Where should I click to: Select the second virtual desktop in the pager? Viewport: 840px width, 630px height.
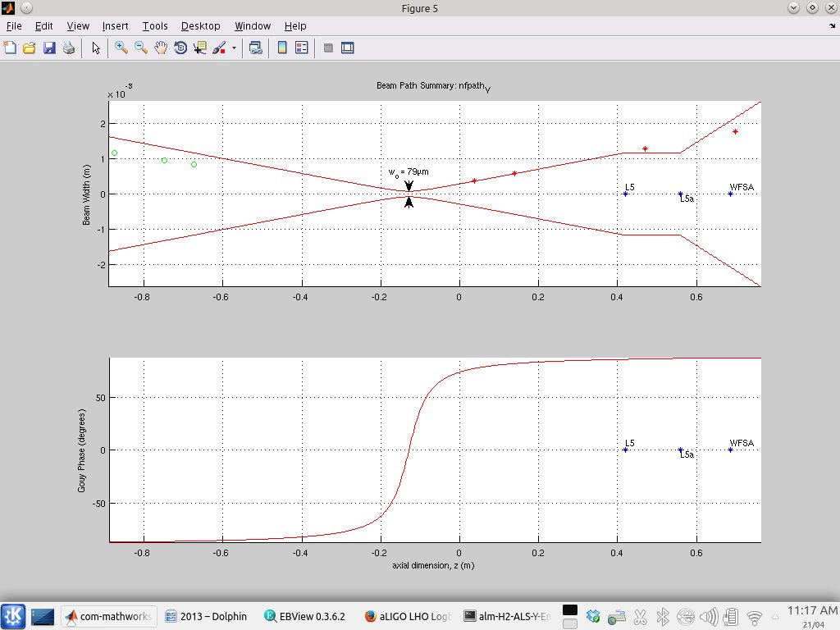[570, 623]
